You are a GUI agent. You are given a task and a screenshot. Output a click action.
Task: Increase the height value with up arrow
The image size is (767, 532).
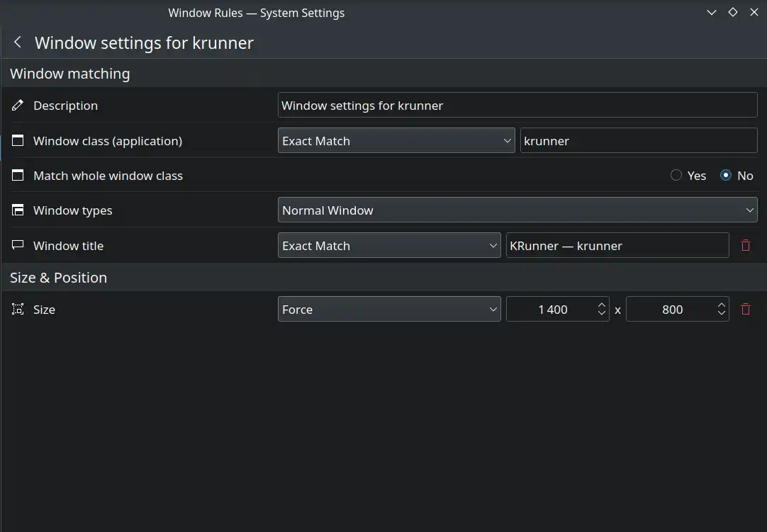pos(722,305)
